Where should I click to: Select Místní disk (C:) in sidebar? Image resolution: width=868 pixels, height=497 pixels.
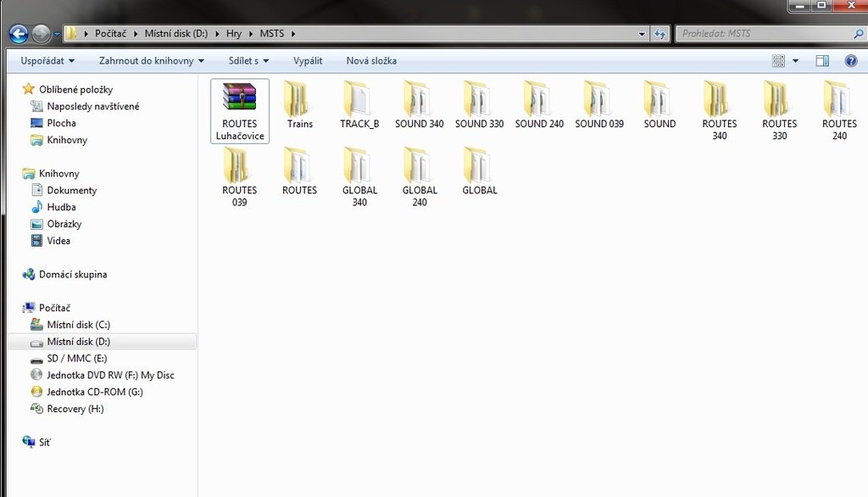pos(78,325)
